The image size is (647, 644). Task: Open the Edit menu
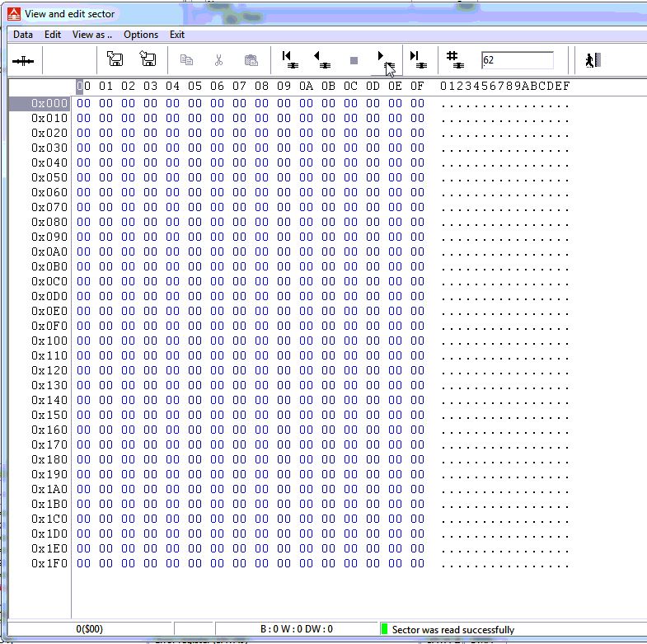[53, 35]
